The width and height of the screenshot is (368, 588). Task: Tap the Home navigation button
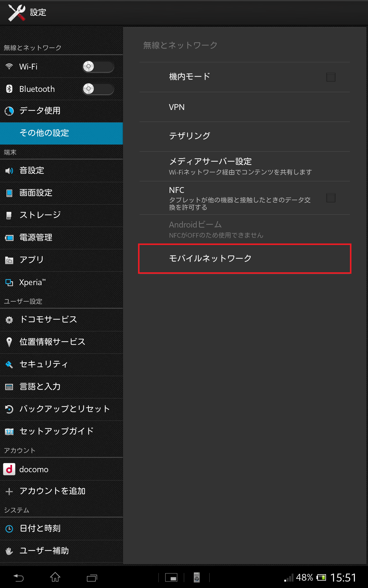55,577
